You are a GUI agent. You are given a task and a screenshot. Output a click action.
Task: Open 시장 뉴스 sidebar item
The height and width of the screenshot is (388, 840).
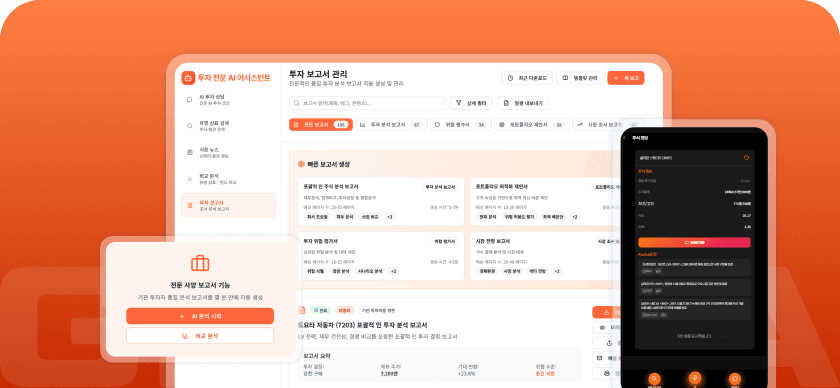pos(228,152)
